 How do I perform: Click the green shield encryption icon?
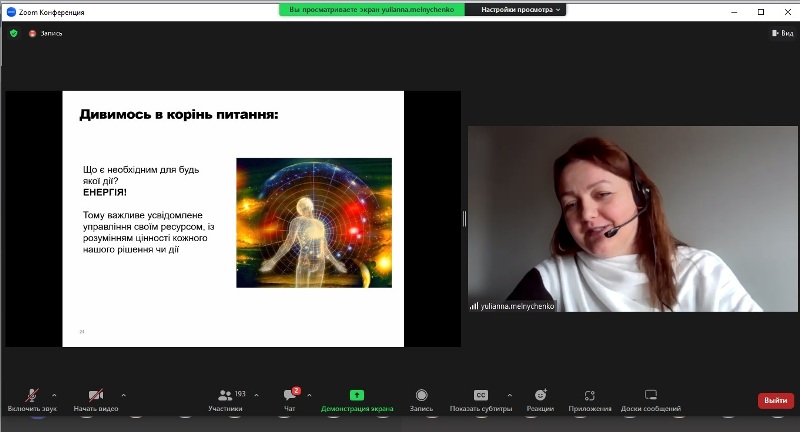coord(13,33)
